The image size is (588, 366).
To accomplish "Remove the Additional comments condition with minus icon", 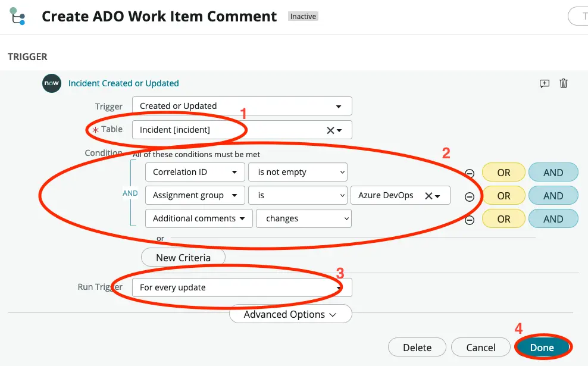I will pyautogui.click(x=470, y=219).
